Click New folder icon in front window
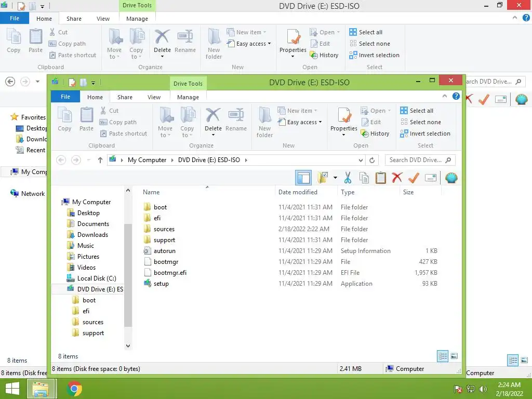Image resolution: width=532 pixels, height=399 pixels. coord(264,115)
